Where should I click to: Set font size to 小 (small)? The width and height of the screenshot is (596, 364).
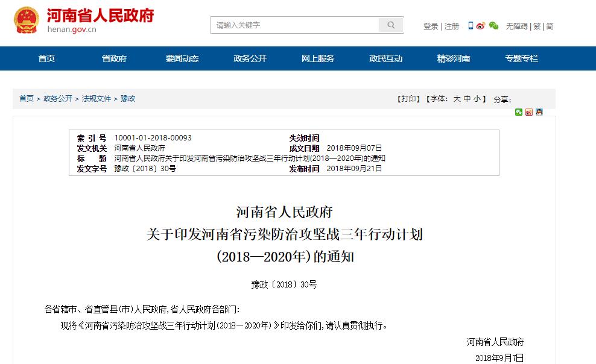[x=477, y=99]
